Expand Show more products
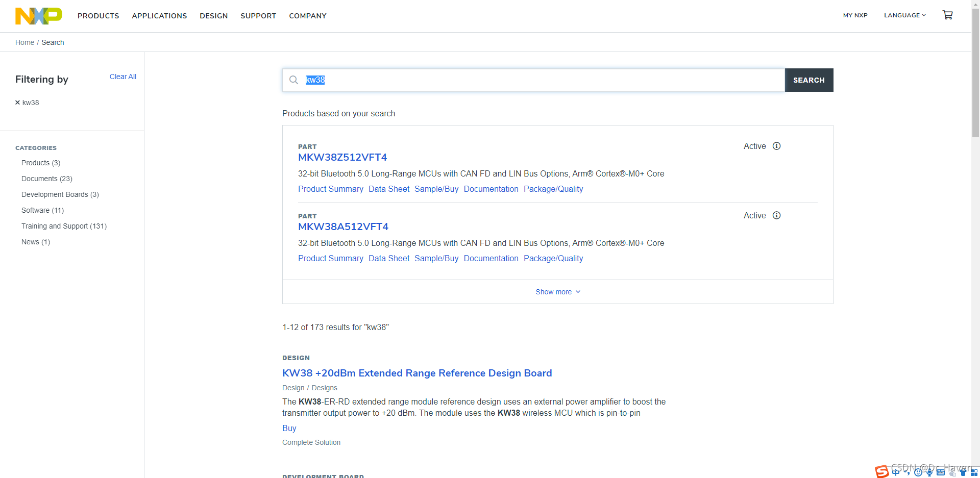 pyautogui.click(x=558, y=292)
